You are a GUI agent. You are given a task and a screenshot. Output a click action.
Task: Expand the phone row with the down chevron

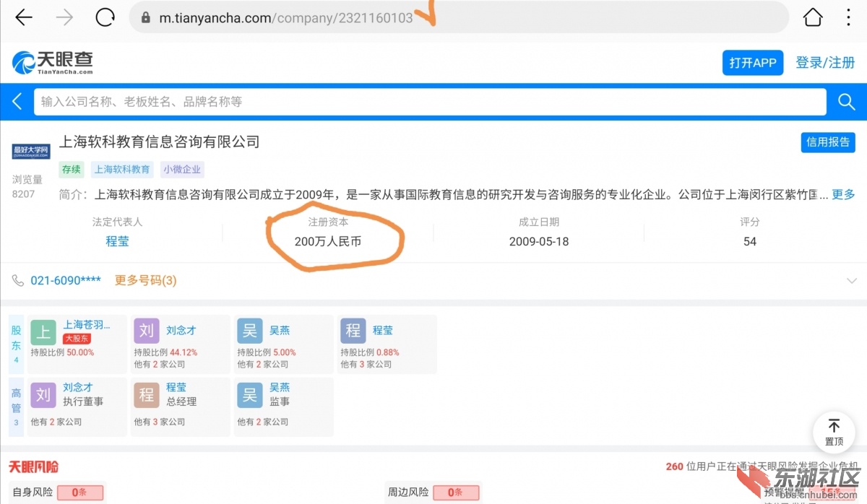(x=852, y=281)
